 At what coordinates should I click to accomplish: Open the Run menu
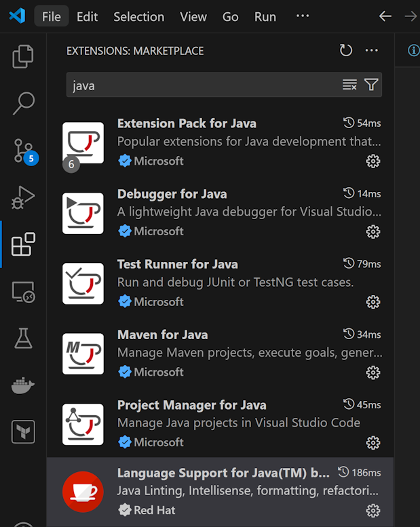(265, 16)
